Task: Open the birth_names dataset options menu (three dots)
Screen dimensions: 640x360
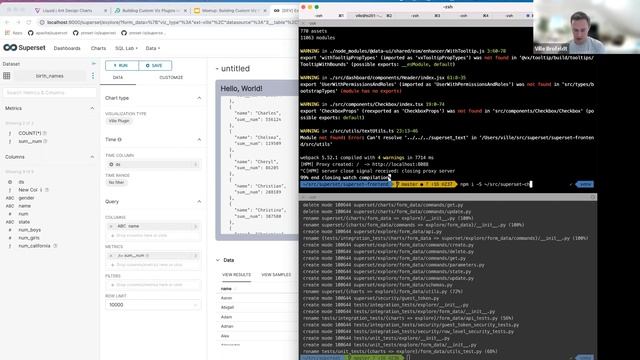Action: (93, 76)
